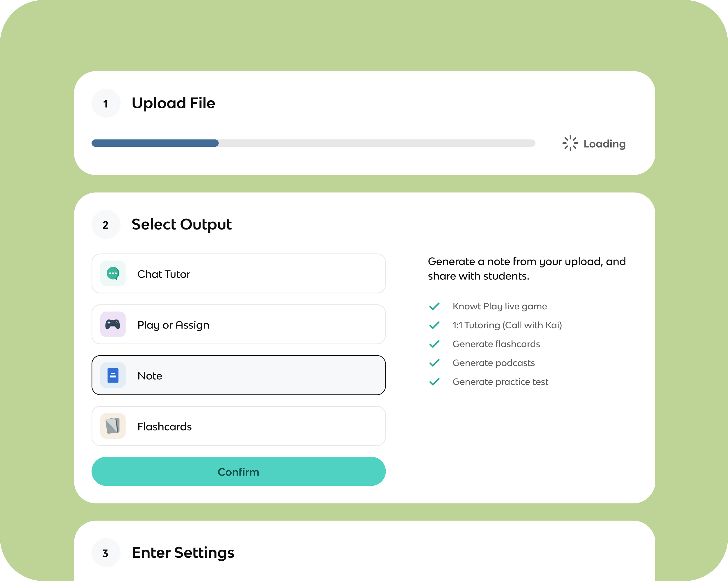Check the Generate podcasts checkmark

434,363
